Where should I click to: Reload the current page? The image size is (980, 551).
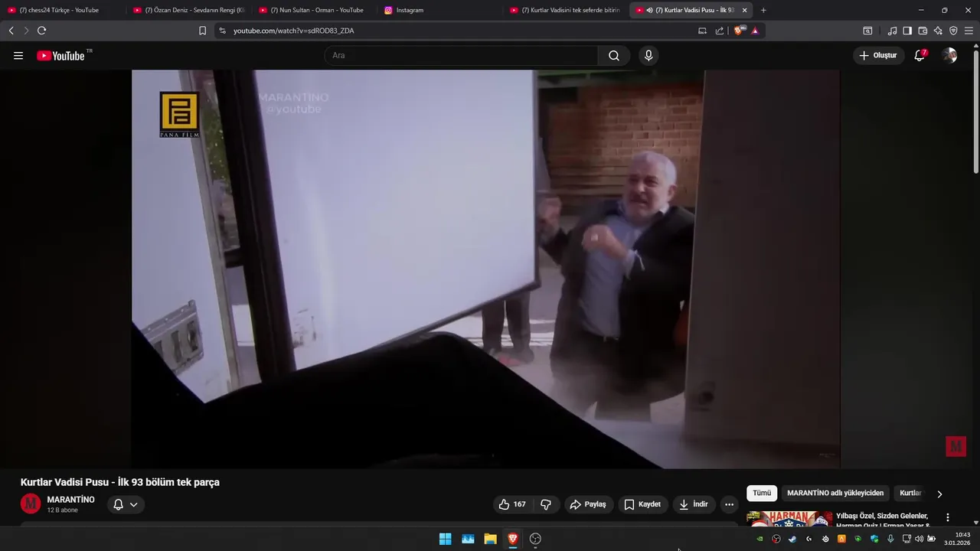point(41,31)
